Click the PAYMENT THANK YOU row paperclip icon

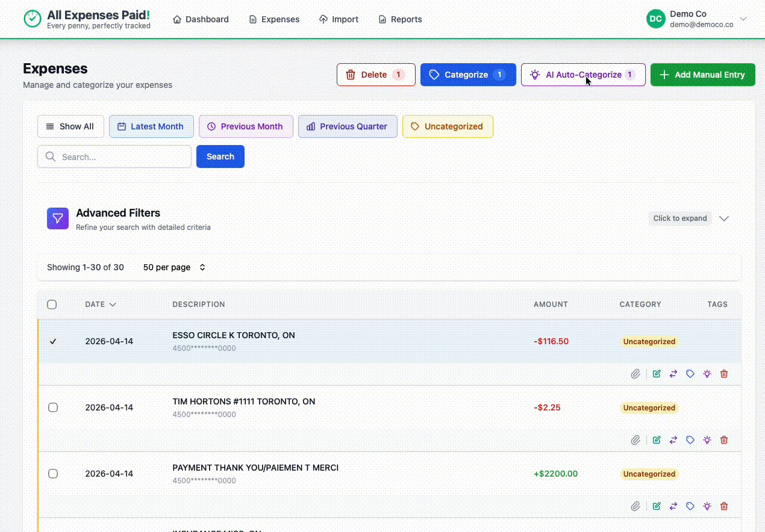pyautogui.click(x=635, y=506)
